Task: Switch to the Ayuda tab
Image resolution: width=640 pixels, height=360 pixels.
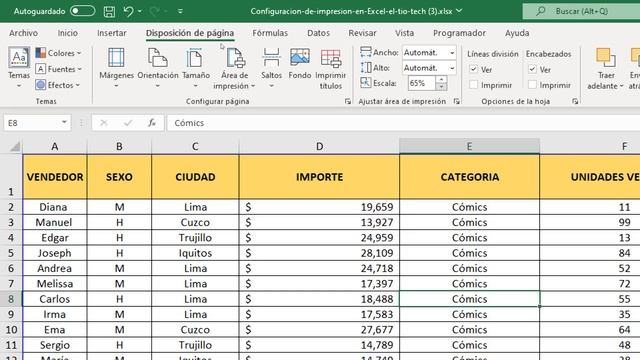Action: point(517,33)
